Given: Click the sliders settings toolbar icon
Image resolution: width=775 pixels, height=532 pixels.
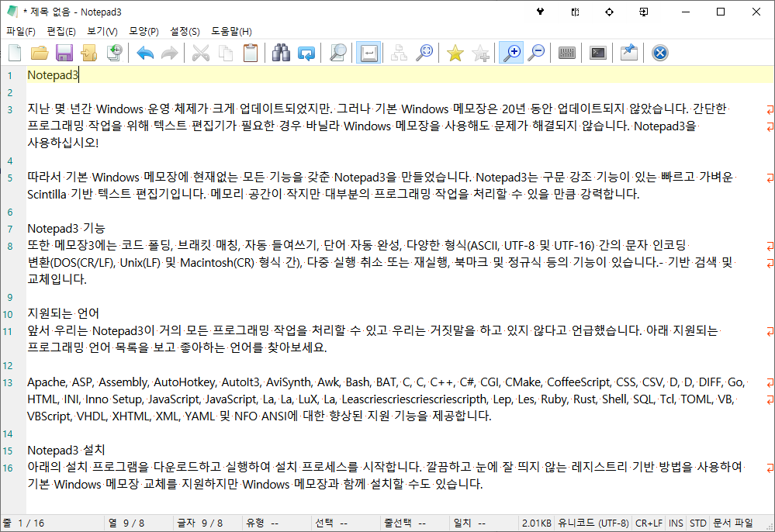Looking at the screenshot, I should tap(566, 53).
